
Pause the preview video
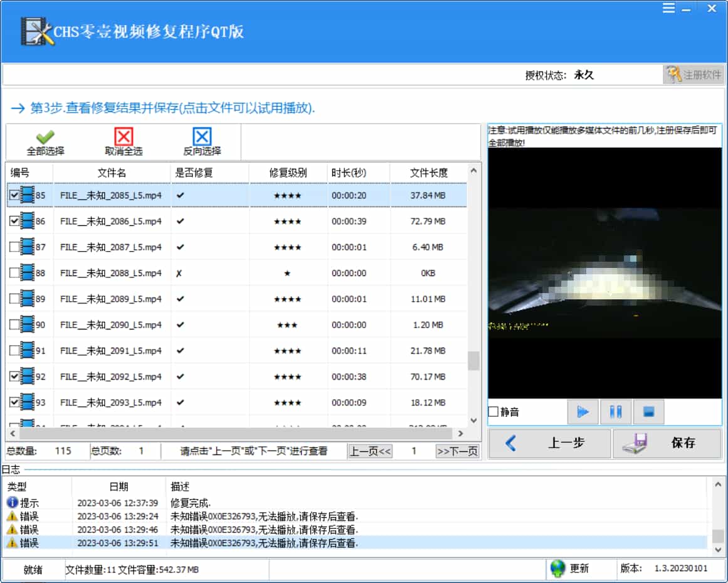tap(616, 412)
